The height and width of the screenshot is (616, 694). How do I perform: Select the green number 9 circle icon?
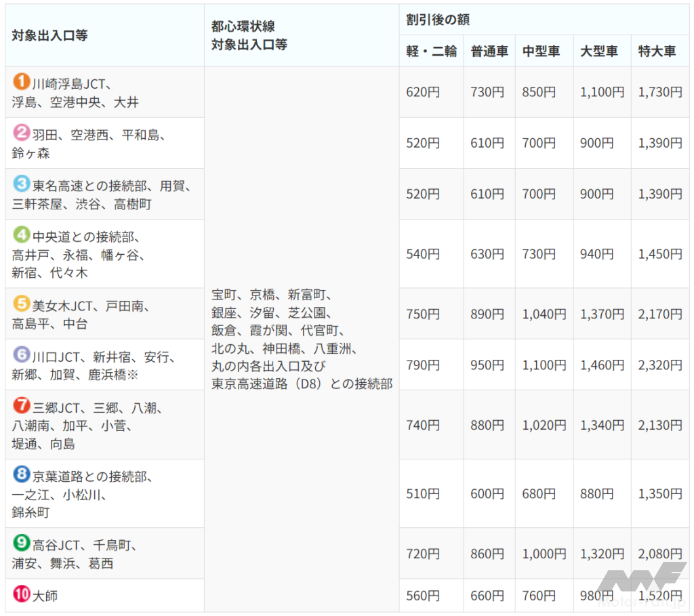point(21,543)
